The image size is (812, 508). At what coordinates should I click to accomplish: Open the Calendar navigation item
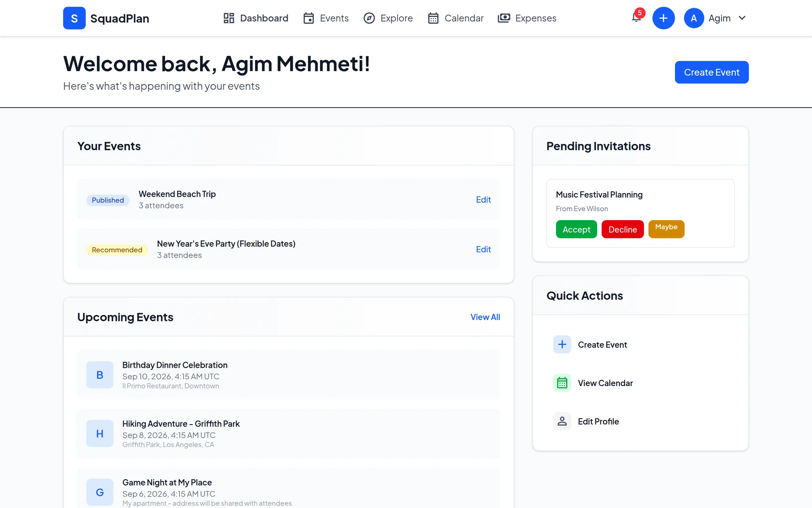click(x=455, y=18)
